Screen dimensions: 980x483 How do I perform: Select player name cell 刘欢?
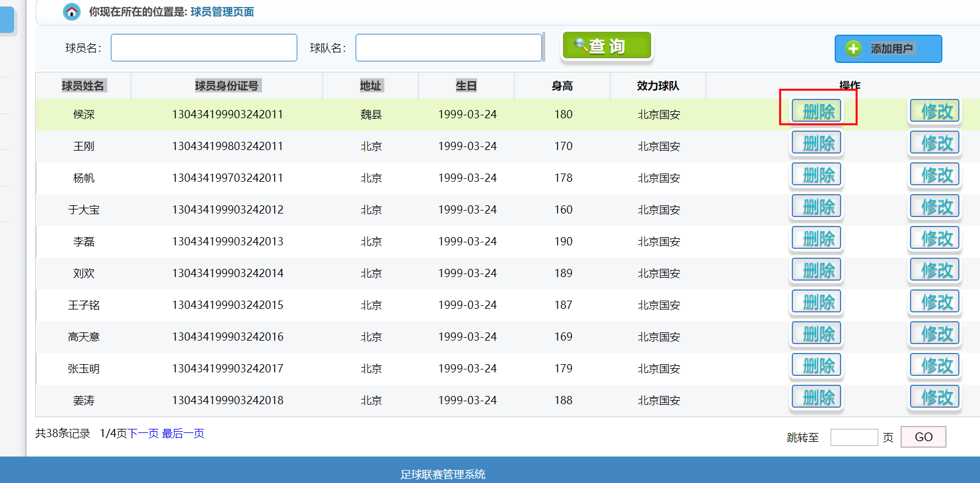point(84,273)
